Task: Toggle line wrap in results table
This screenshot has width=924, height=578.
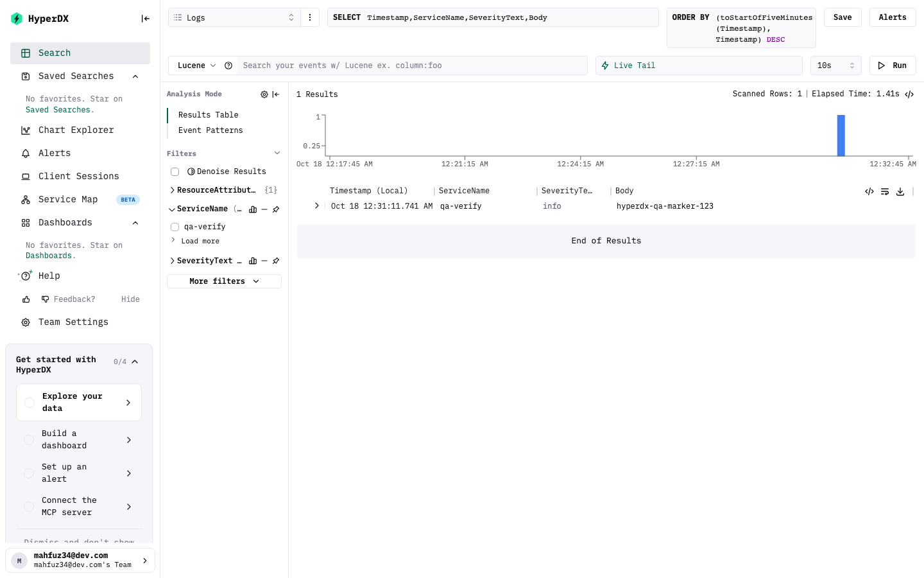Action: click(885, 191)
